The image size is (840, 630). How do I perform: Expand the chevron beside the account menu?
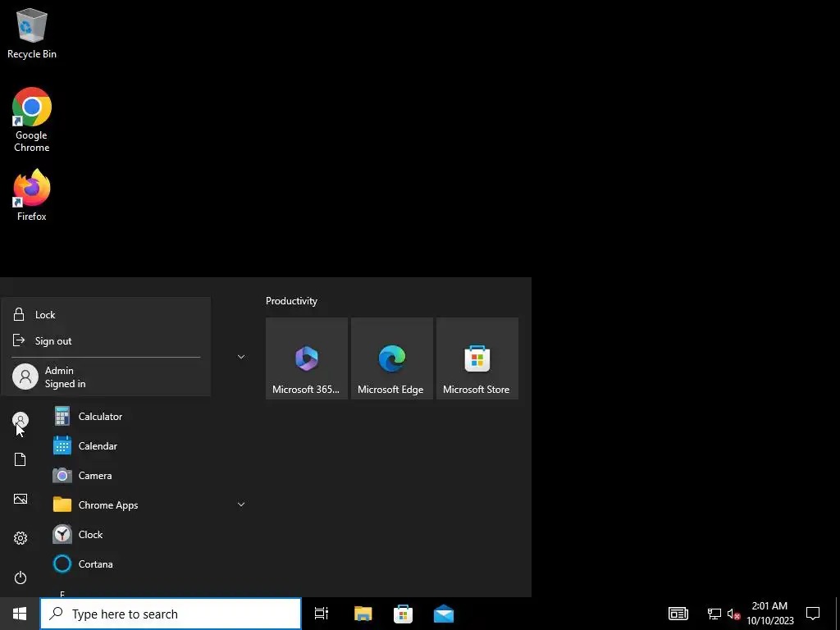pyautogui.click(x=241, y=357)
